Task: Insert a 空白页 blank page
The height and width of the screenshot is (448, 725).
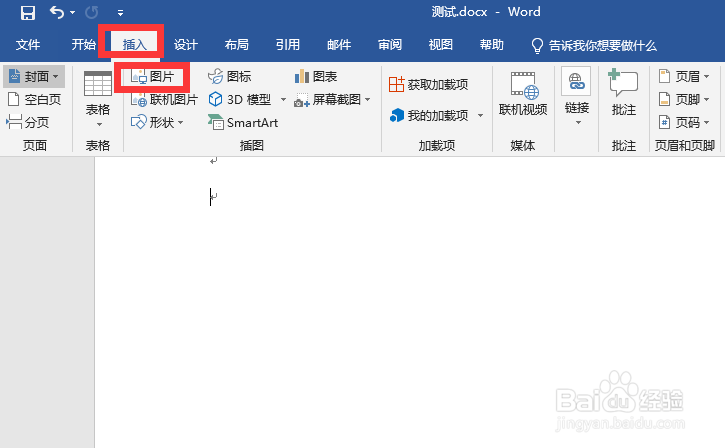Action: tap(34, 99)
